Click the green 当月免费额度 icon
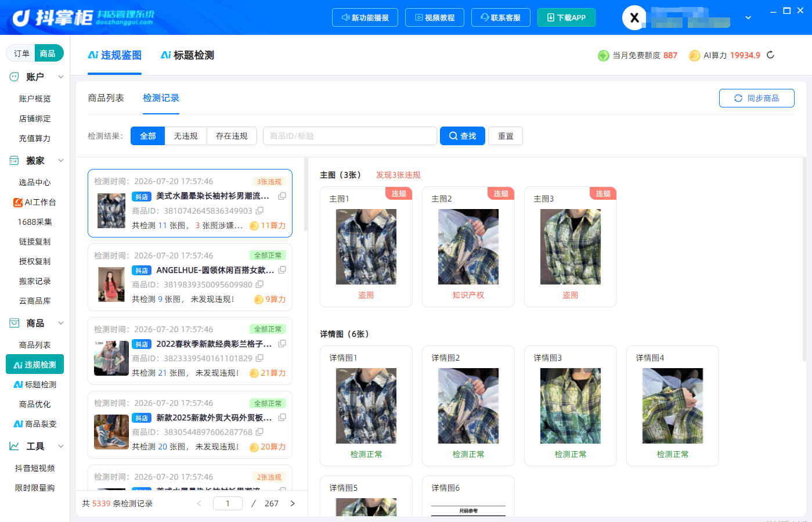The width and height of the screenshot is (812, 522). click(x=604, y=55)
